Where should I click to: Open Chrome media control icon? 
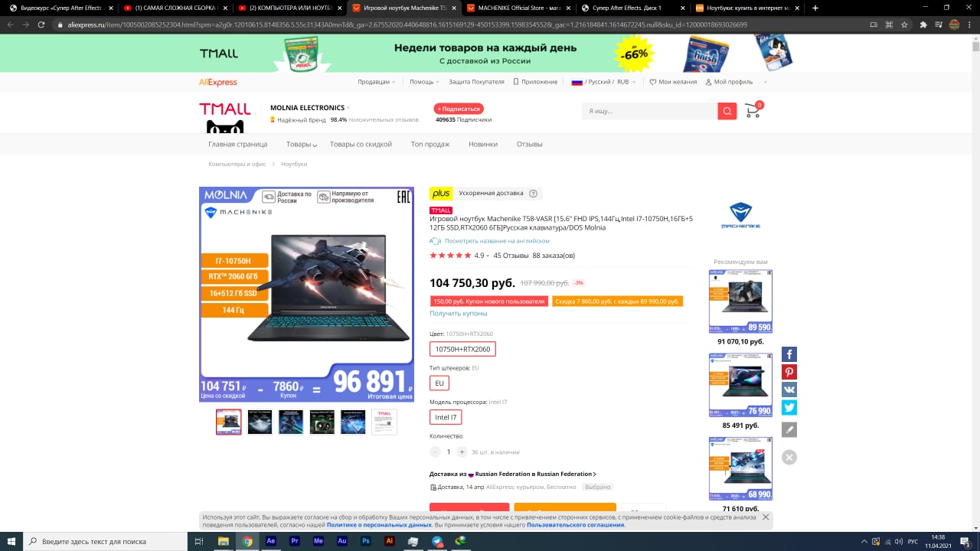point(939,24)
